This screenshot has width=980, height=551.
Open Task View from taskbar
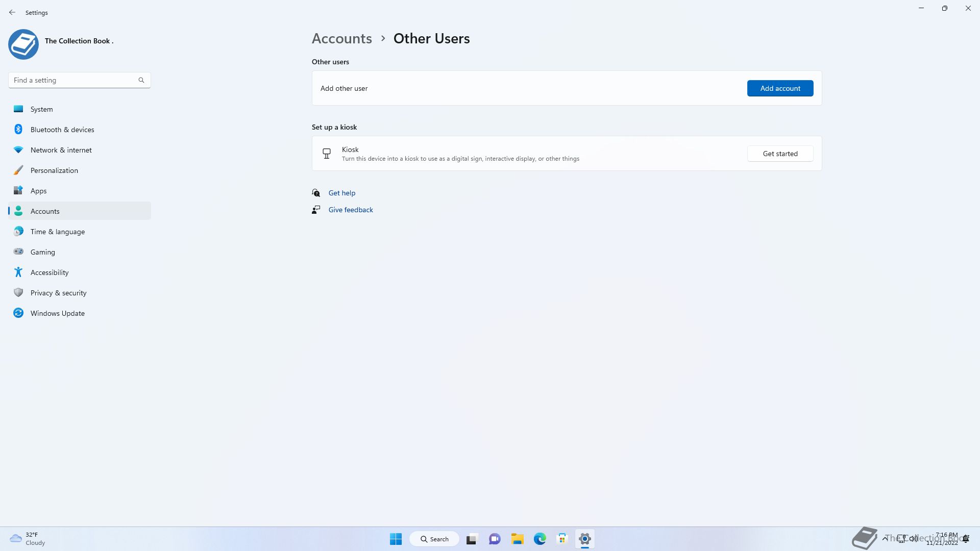(472, 539)
